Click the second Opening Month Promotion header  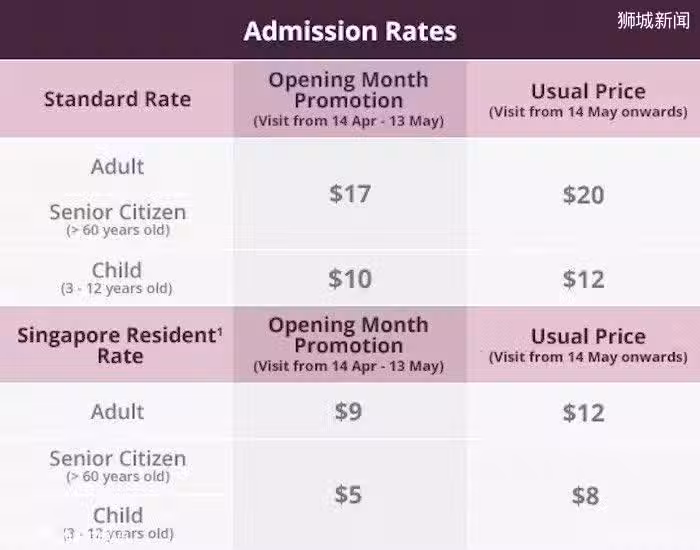[x=349, y=344]
